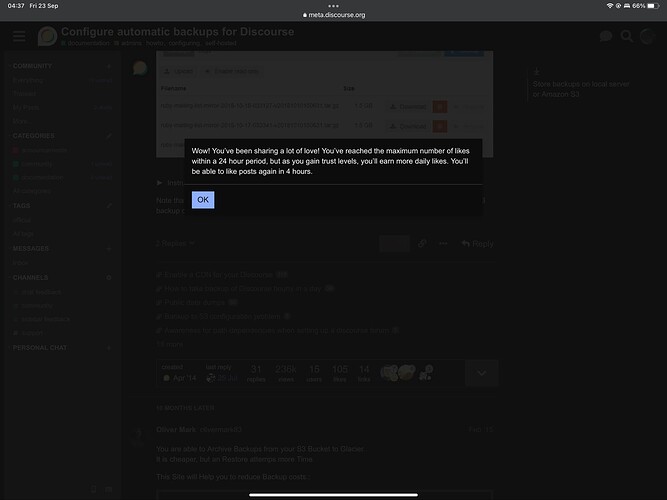
Task: Open the hamburger sidebar menu
Action: [19, 36]
